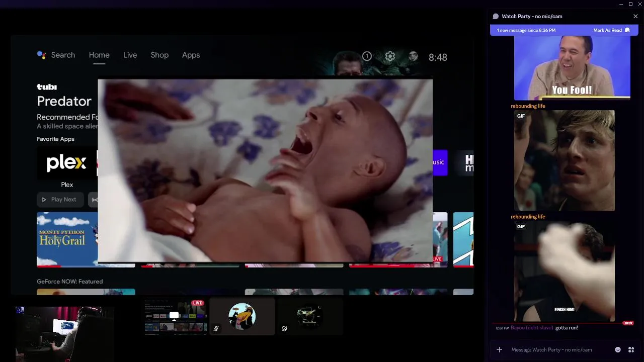This screenshot has height=362, width=644.
Task: Click second rebounding life username
Action: pyautogui.click(x=528, y=217)
